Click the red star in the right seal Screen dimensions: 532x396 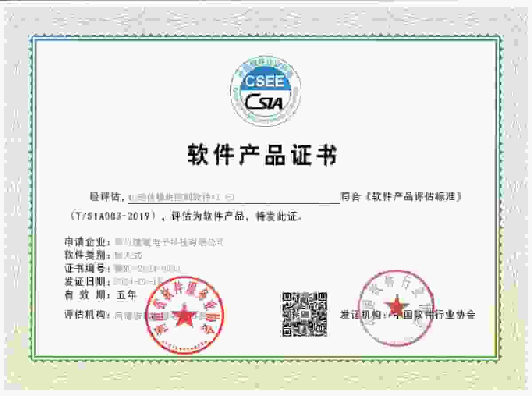396,306
